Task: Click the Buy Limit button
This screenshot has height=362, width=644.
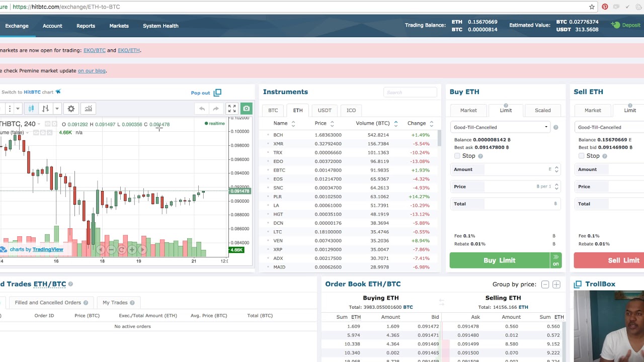Action: tap(500, 260)
